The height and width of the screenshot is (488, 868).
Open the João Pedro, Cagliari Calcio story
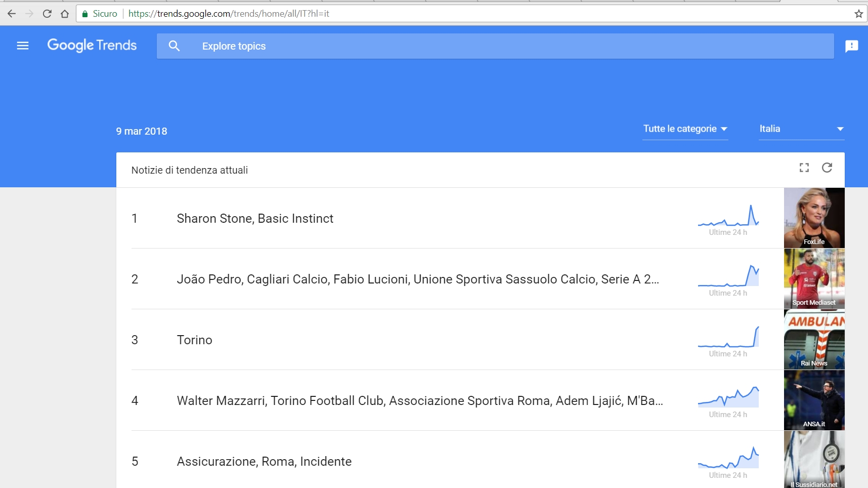pyautogui.click(x=418, y=279)
